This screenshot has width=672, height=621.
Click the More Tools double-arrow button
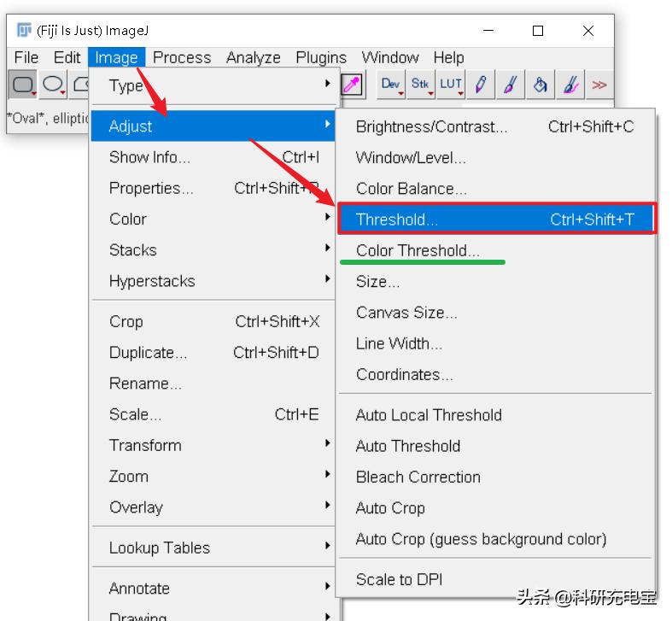coord(599,85)
